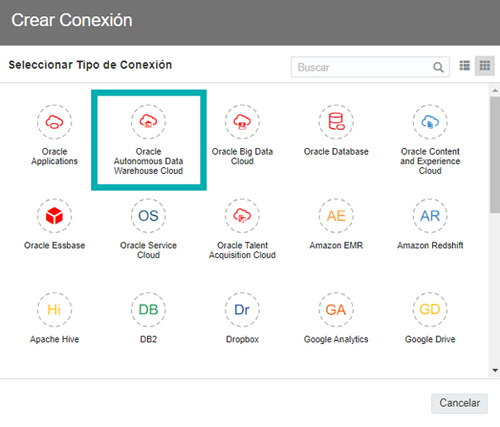Select Oracle Content and Experience Cloud
The height and width of the screenshot is (427, 500).
click(x=430, y=122)
